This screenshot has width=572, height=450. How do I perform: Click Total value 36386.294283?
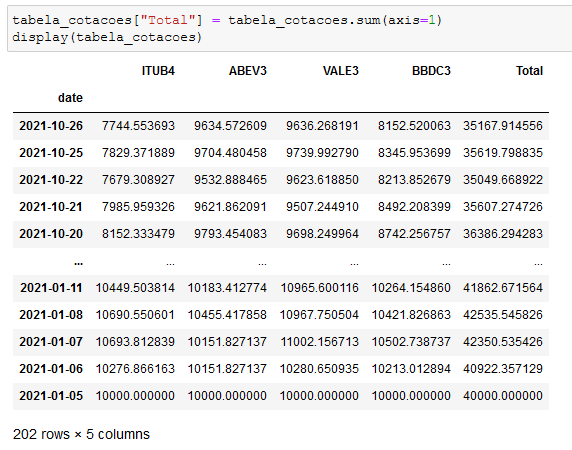pos(503,234)
